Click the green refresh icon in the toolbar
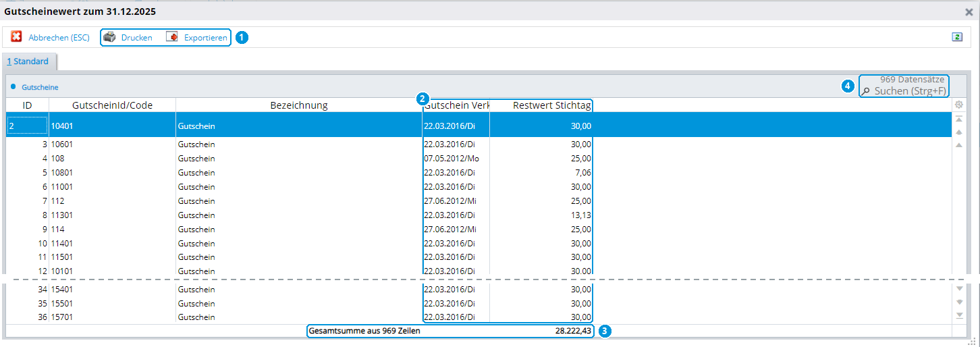The image size is (980, 347). coord(957,37)
